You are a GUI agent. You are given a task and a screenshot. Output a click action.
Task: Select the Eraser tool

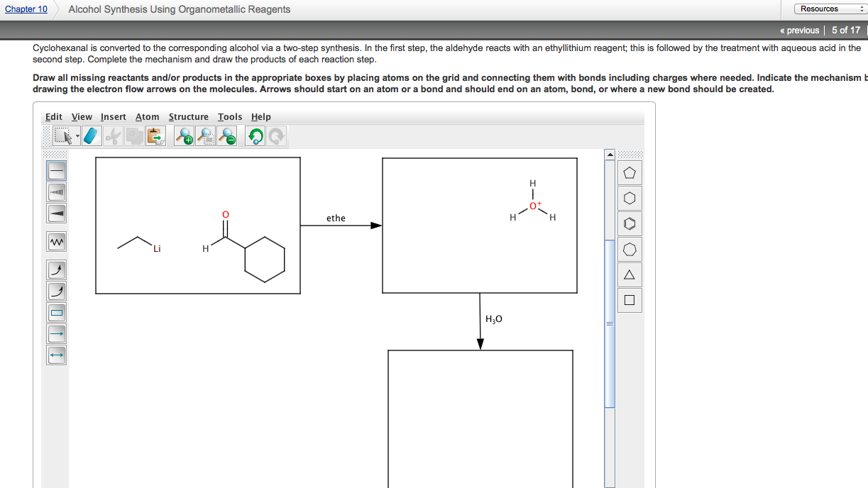pyautogui.click(x=91, y=135)
